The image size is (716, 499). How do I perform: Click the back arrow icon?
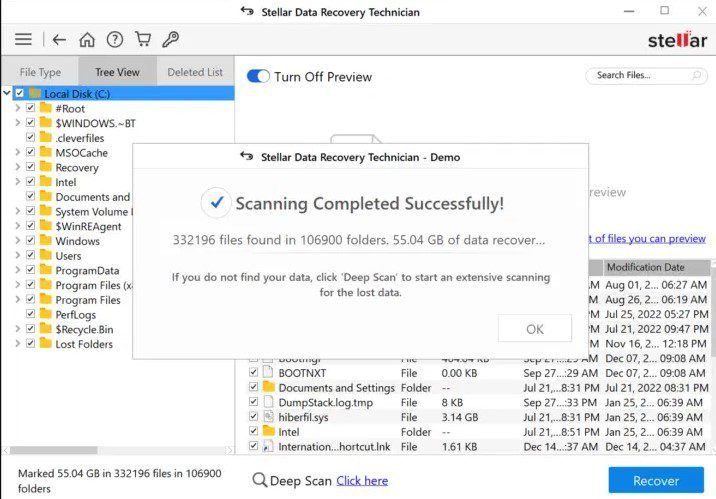[59, 40]
